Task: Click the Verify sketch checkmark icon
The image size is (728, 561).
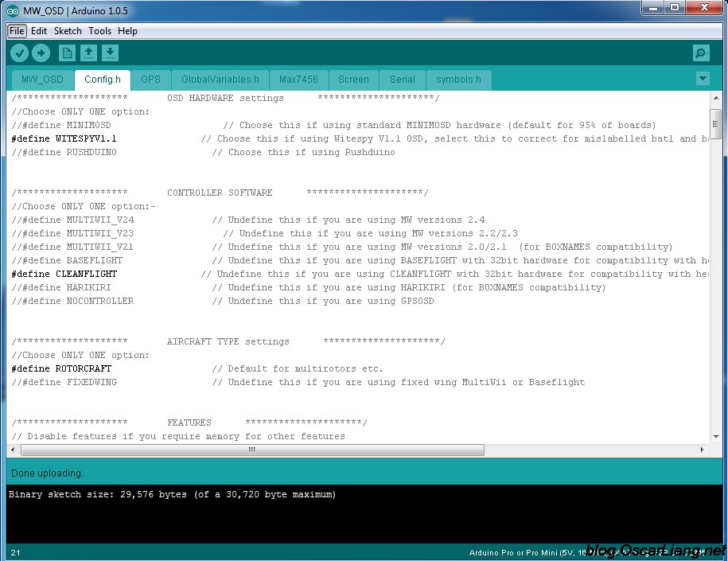Action: click(x=20, y=53)
